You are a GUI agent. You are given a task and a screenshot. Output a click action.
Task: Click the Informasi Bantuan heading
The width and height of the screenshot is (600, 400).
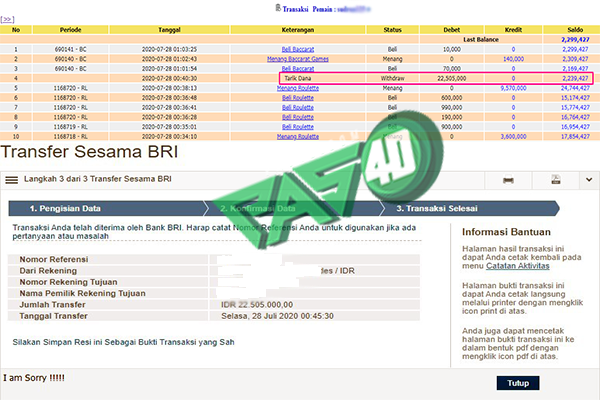506,232
